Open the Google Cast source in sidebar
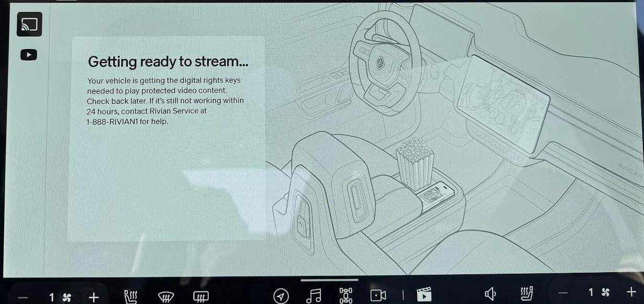Image resolution: width=644 pixels, height=304 pixels. [x=29, y=24]
